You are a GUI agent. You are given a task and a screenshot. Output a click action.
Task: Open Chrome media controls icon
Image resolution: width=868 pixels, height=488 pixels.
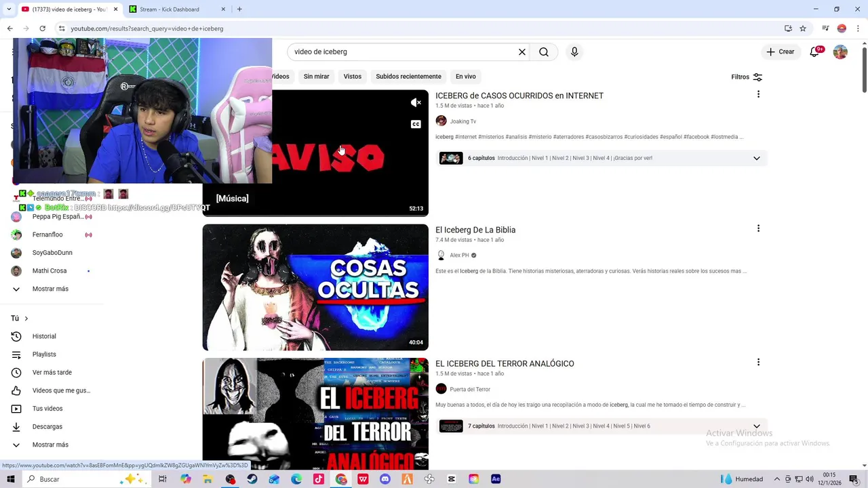coord(825,28)
